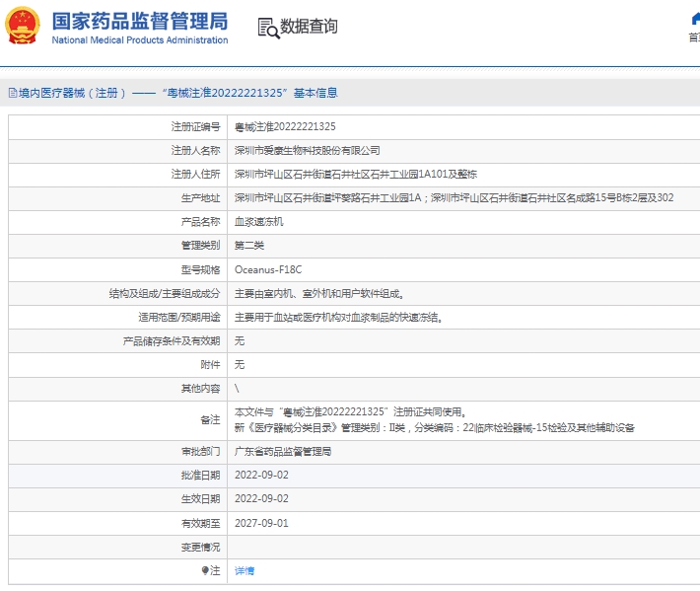
Task: Click the 生效日期 label
Action: tap(200, 499)
